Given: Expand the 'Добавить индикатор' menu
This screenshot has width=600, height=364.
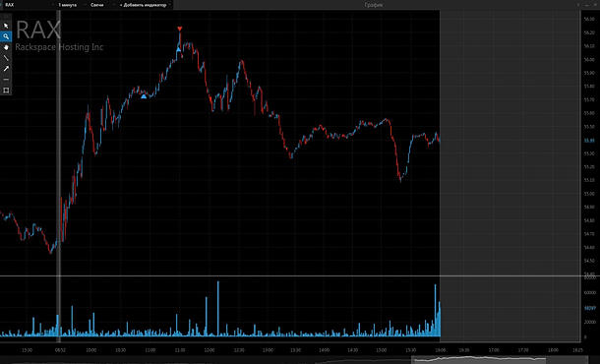Looking at the screenshot, I should click(143, 5).
